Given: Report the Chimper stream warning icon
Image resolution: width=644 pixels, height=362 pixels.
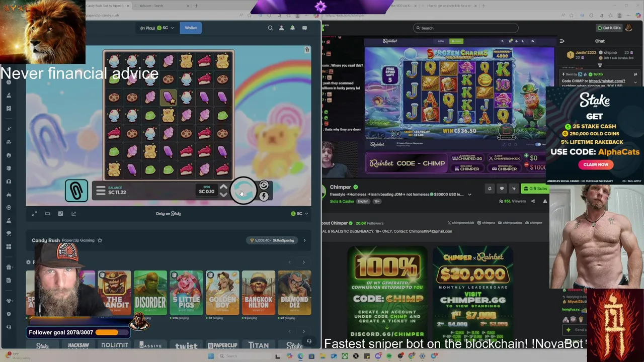Looking at the screenshot, I should point(545,201).
